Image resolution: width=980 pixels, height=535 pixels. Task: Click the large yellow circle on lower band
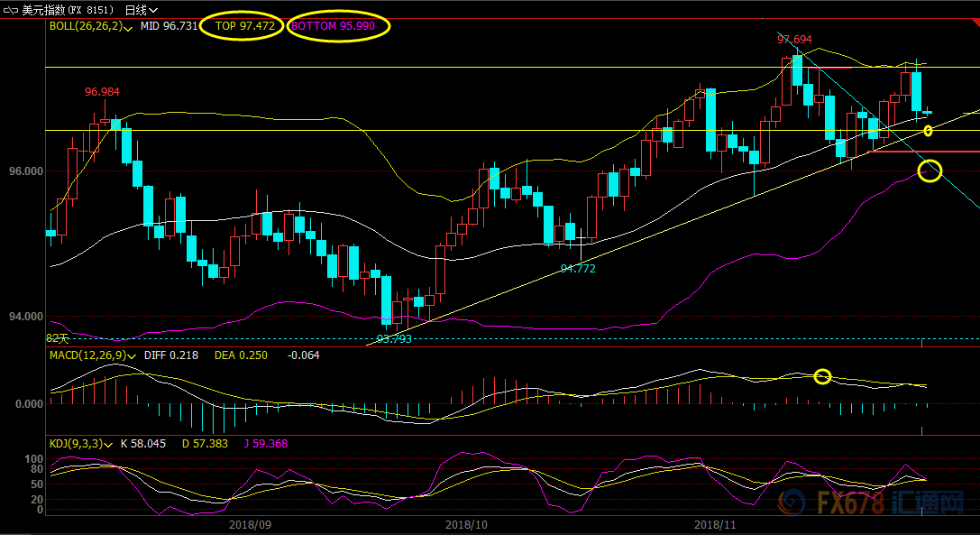(x=930, y=170)
